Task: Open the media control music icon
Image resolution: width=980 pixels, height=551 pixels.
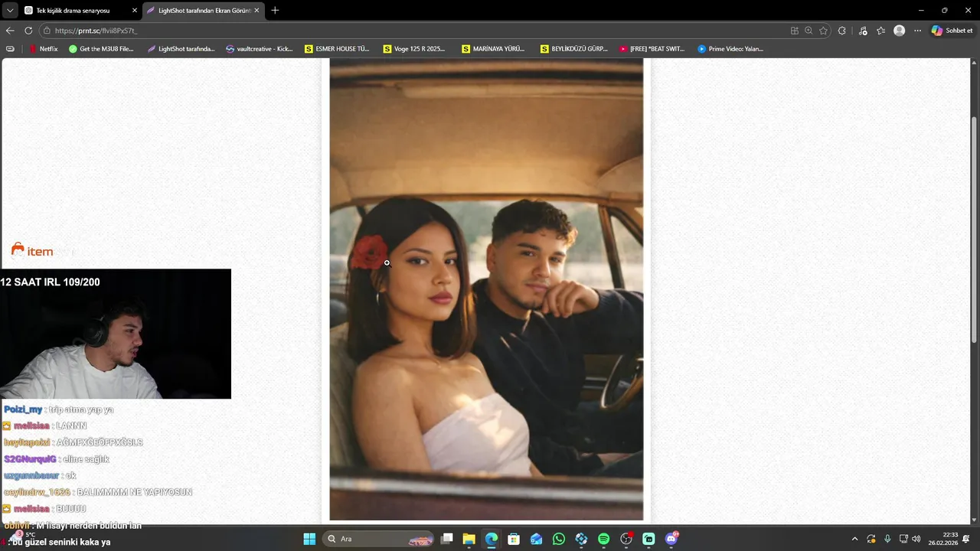Action: [863, 31]
